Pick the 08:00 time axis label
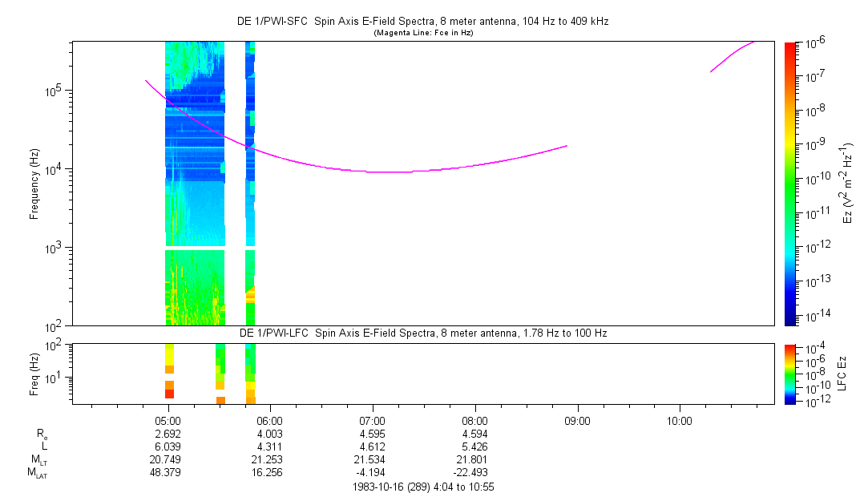Viewport: 868px width, 497px height. point(474,420)
